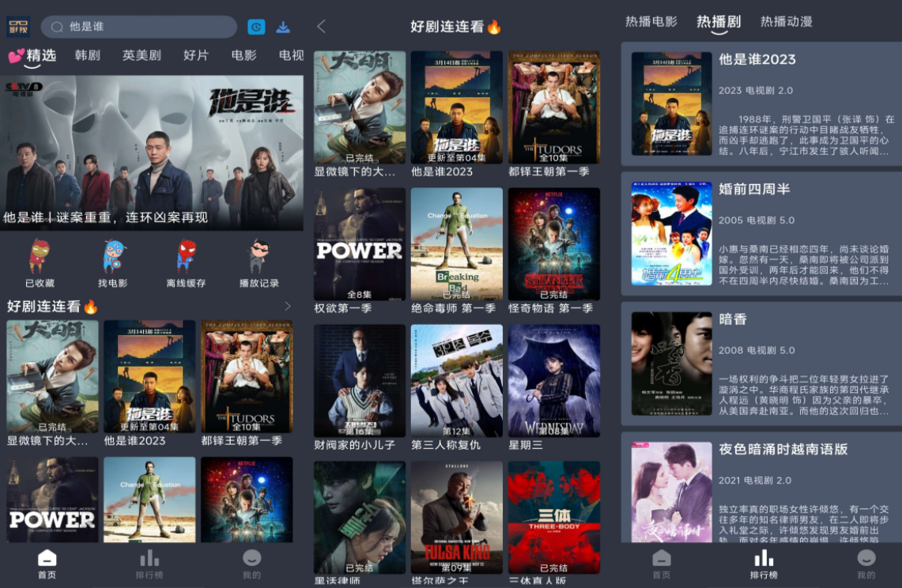This screenshot has height=588, width=902.
Task: Tap the 婚前四周半 poster thumbnail
Action: (x=671, y=234)
